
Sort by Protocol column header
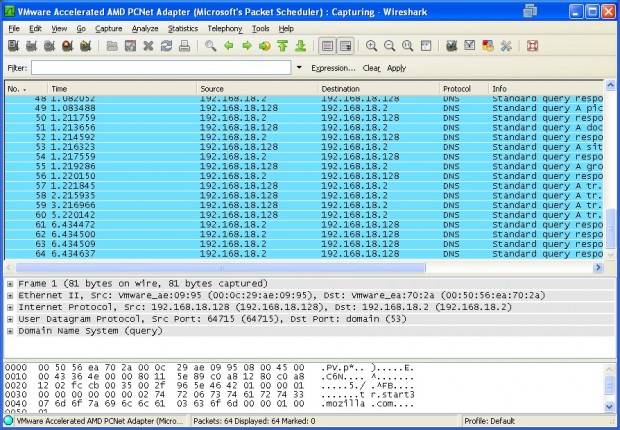coord(464,89)
